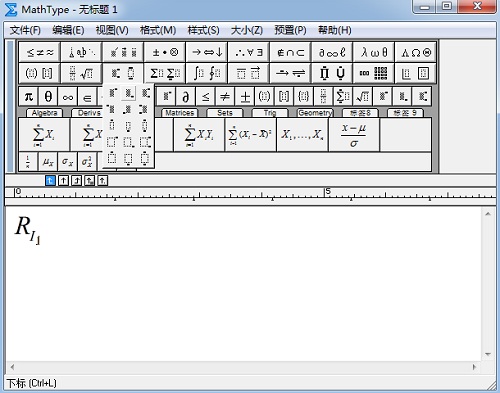
Task: Select the left-justified tab stop button
Action: [50, 181]
